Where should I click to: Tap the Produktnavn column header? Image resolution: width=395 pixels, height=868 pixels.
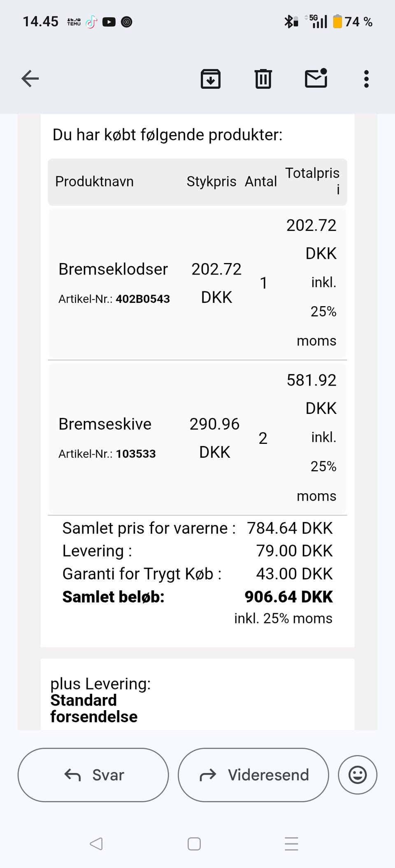[x=94, y=181]
